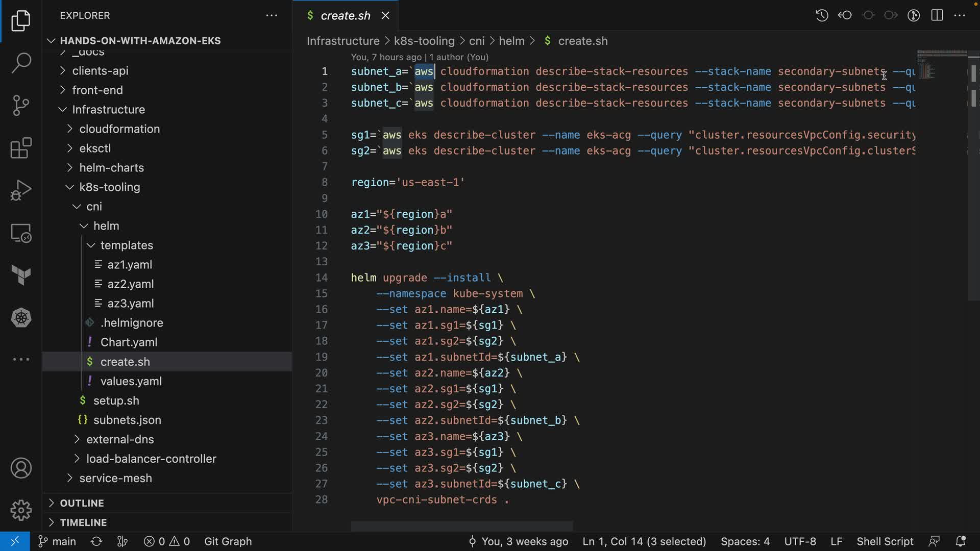Open the Terraform extension icon
This screenshot has width=980, height=551.
[x=21, y=275]
